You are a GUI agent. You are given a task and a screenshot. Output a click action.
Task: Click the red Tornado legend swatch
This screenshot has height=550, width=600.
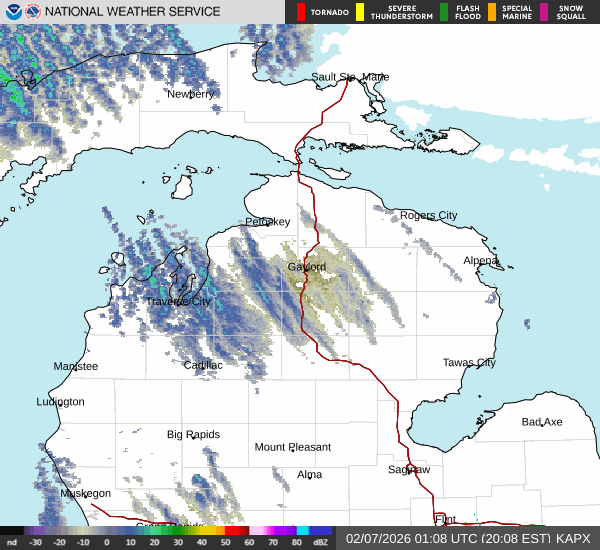click(301, 12)
